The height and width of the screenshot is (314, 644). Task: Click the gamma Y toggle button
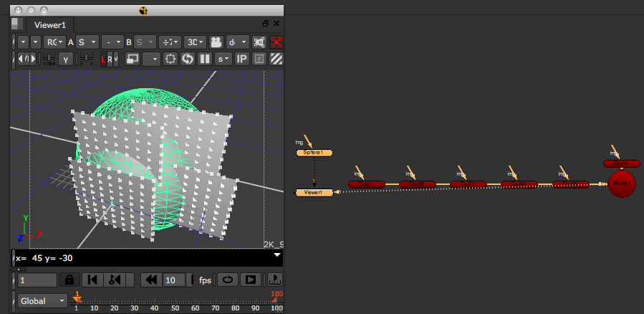[x=66, y=59]
